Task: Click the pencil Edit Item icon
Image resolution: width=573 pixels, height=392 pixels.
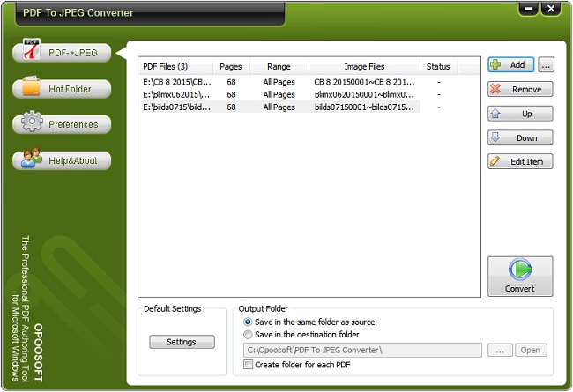Action: click(495, 161)
